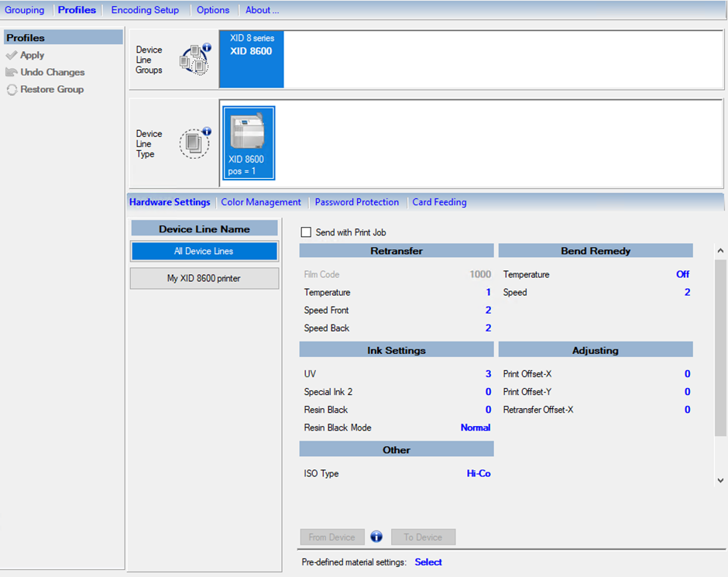728x577 pixels.
Task: Change Speed Front value
Action: 488,310
